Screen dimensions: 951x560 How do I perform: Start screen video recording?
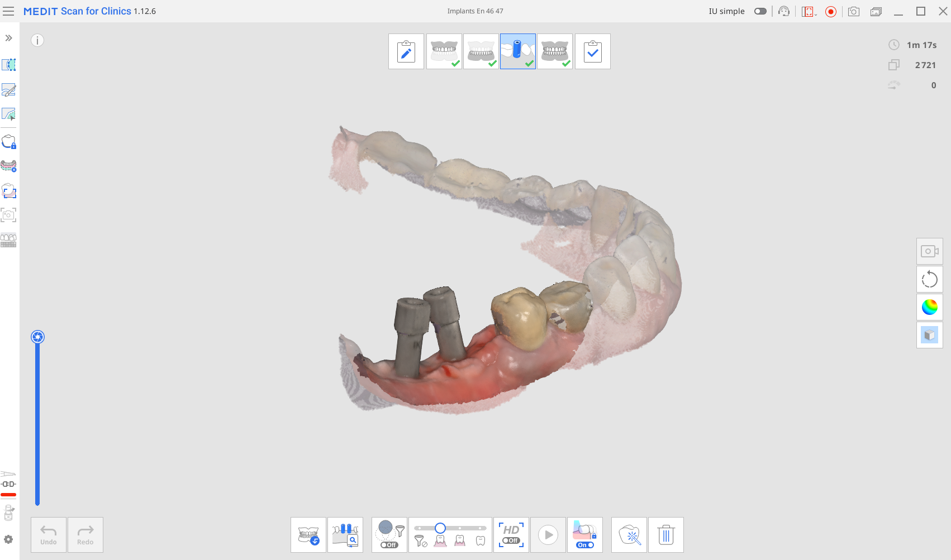pyautogui.click(x=831, y=11)
